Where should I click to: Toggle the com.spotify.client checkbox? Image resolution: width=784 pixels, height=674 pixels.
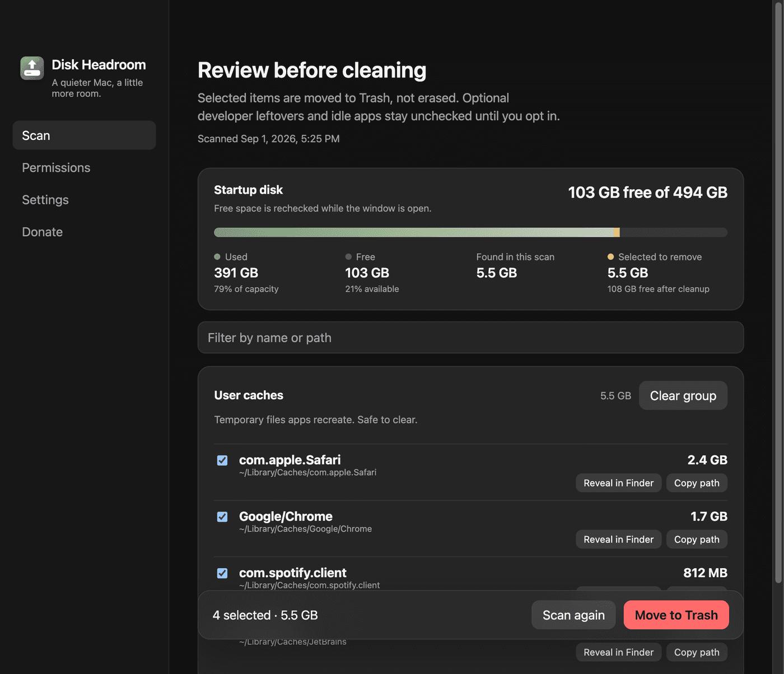tap(222, 573)
